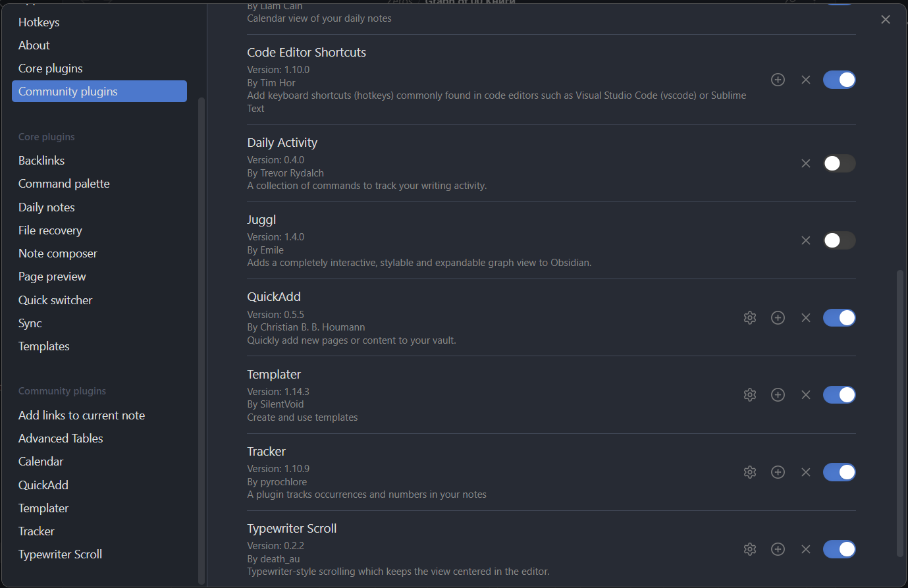Open hotkey settings for Code Editor Shortcuts
Screen dimensions: 908x588
click(778, 80)
